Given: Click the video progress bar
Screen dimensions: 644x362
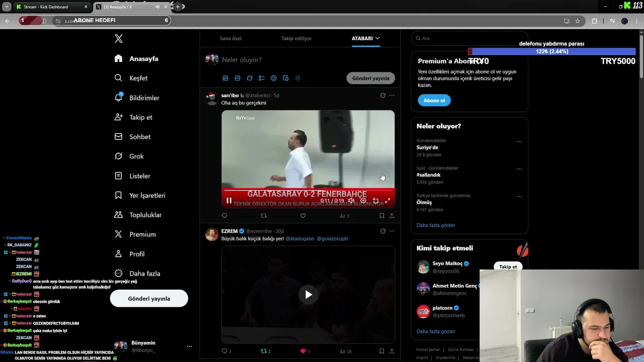Looking at the screenshot, I should pyautogui.click(x=308, y=190).
